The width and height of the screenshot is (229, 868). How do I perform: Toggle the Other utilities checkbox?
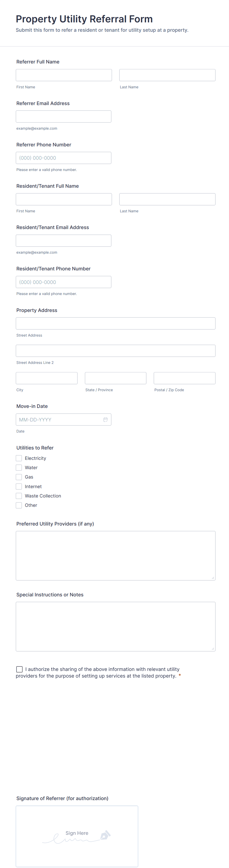19,505
